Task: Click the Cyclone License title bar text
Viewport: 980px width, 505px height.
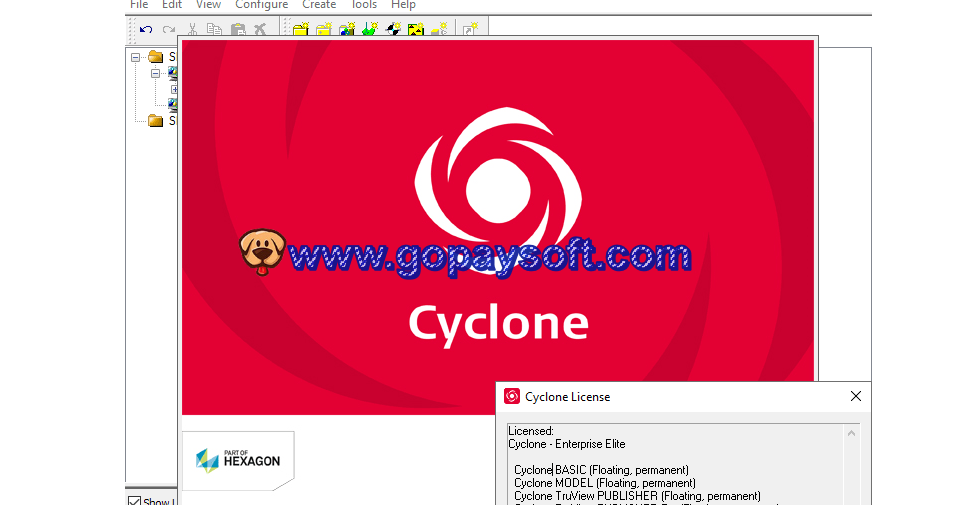Action: click(x=568, y=397)
